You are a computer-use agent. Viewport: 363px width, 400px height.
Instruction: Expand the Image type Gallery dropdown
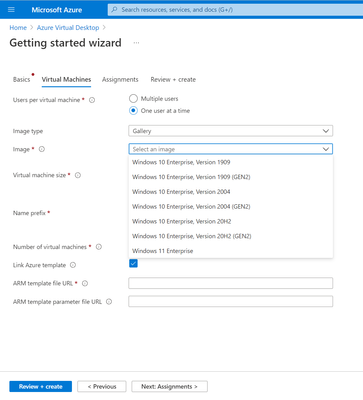pyautogui.click(x=231, y=131)
